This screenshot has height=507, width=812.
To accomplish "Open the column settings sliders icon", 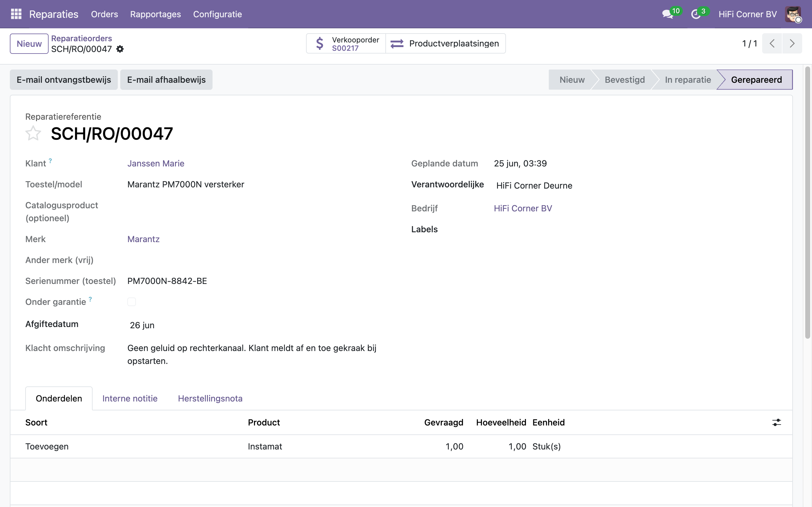I will tap(776, 422).
